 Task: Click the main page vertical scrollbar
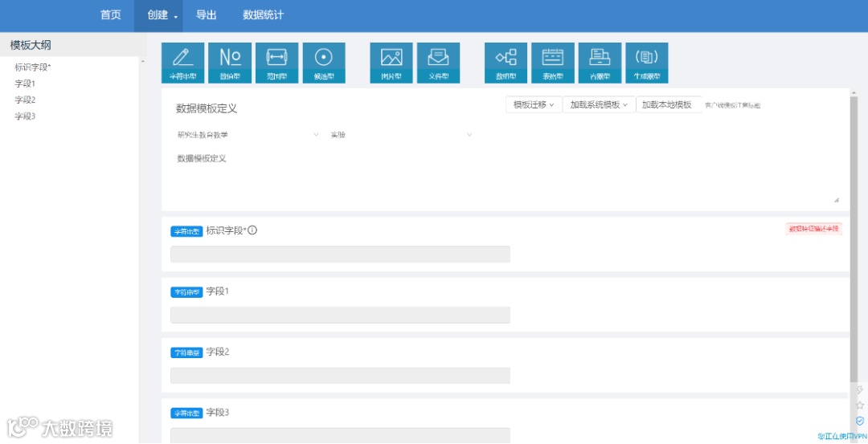pyautogui.click(x=853, y=238)
